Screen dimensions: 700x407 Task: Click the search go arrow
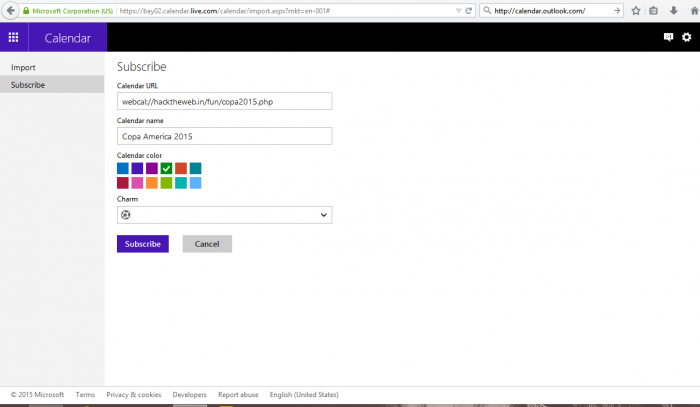(x=617, y=11)
